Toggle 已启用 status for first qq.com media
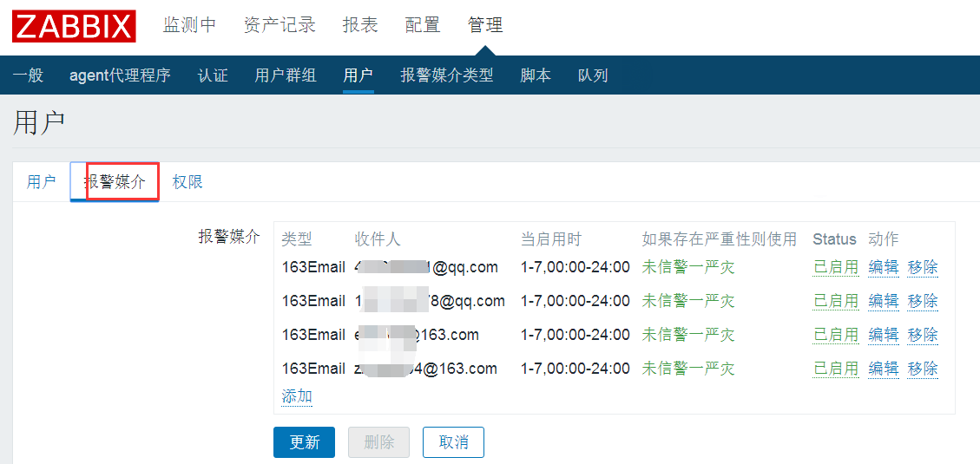This screenshot has height=464, width=980. [836, 267]
